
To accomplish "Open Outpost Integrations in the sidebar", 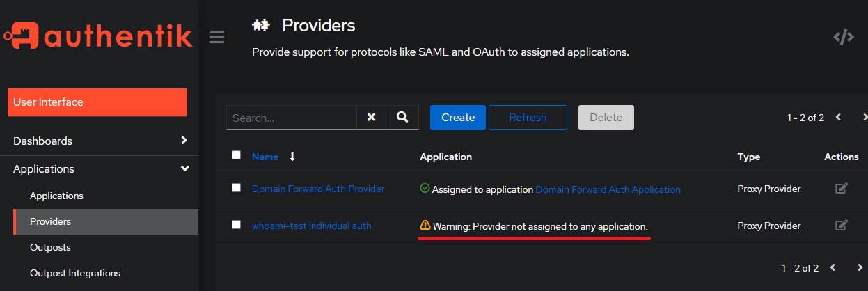I will (x=75, y=273).
